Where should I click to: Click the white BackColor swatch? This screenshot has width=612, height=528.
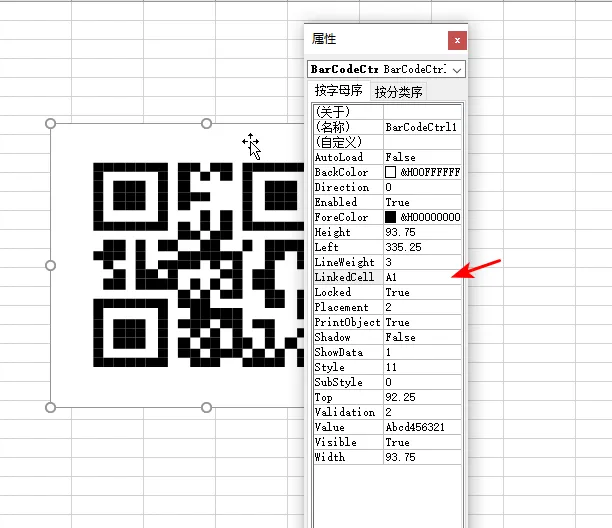pyautogui.click(x=390, y=172)
